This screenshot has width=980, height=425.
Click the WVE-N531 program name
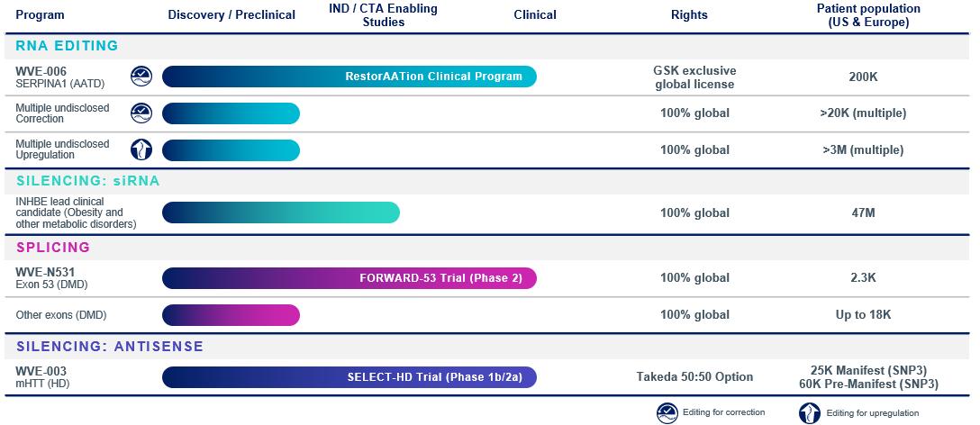click(41, 271)
